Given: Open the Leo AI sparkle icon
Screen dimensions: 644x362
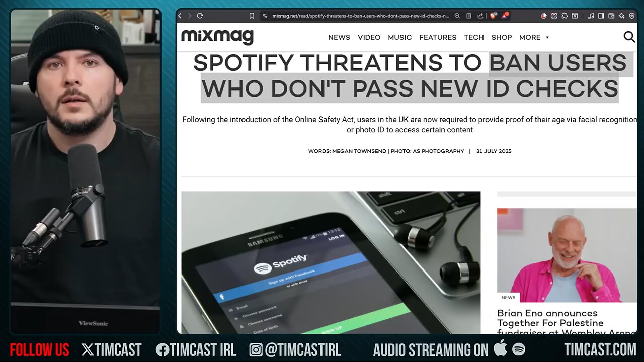Looking at the screenshot, I should [x=621, y=16].
